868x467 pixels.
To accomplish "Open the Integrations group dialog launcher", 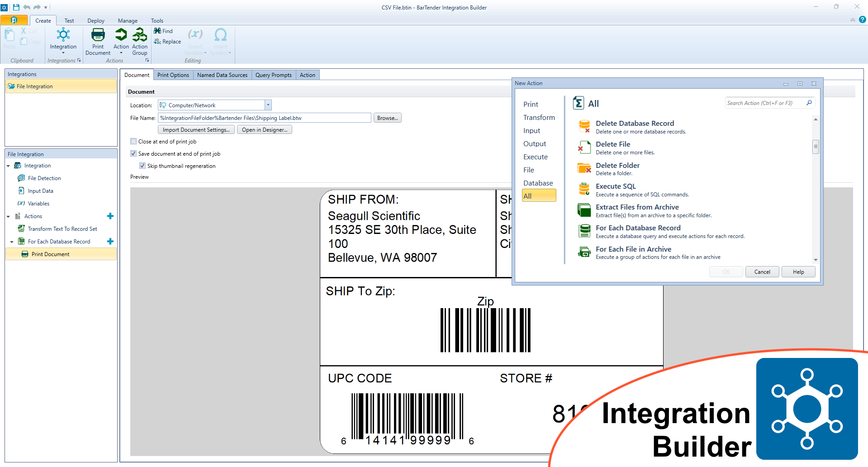I will click(x=79, y=60).
